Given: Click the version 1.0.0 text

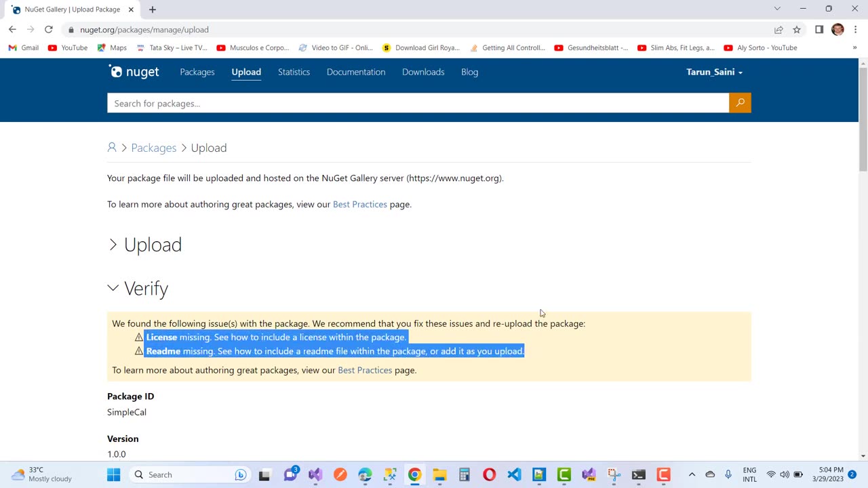Looking at the screenshot, I should pos(117,454).
